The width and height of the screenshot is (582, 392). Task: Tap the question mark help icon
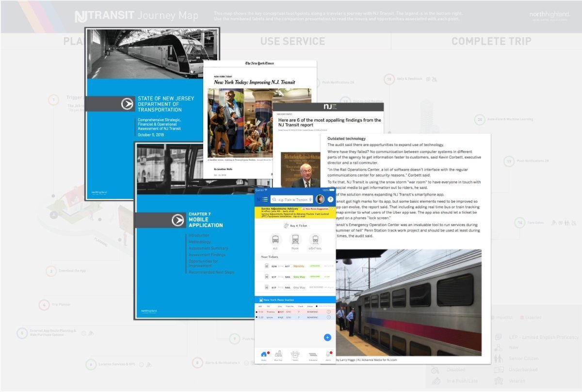(x=331, y=199)
